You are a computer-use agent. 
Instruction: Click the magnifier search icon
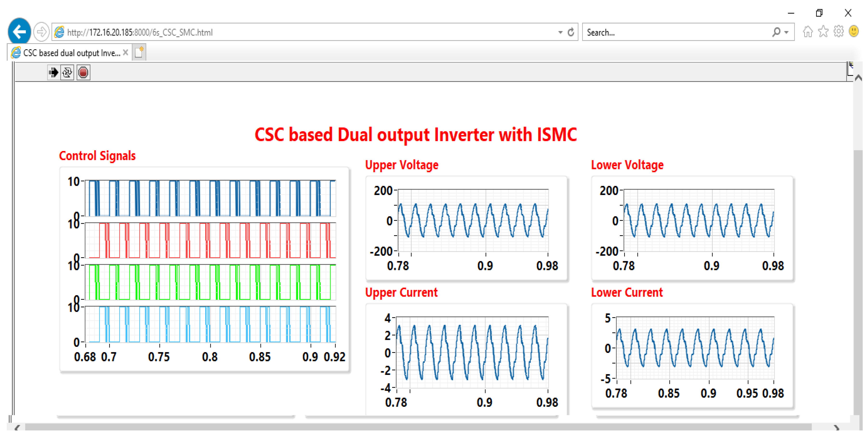click(x=776, y=32)
